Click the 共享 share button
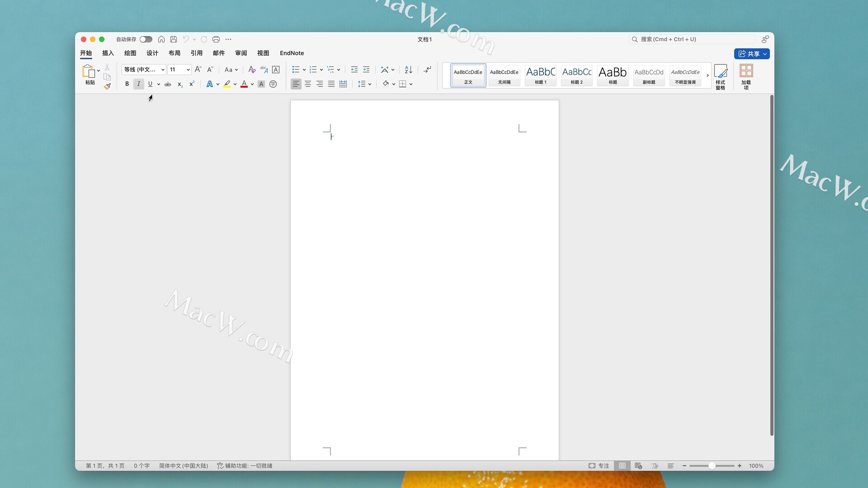 pyautogui.click(x=752, y=54)
